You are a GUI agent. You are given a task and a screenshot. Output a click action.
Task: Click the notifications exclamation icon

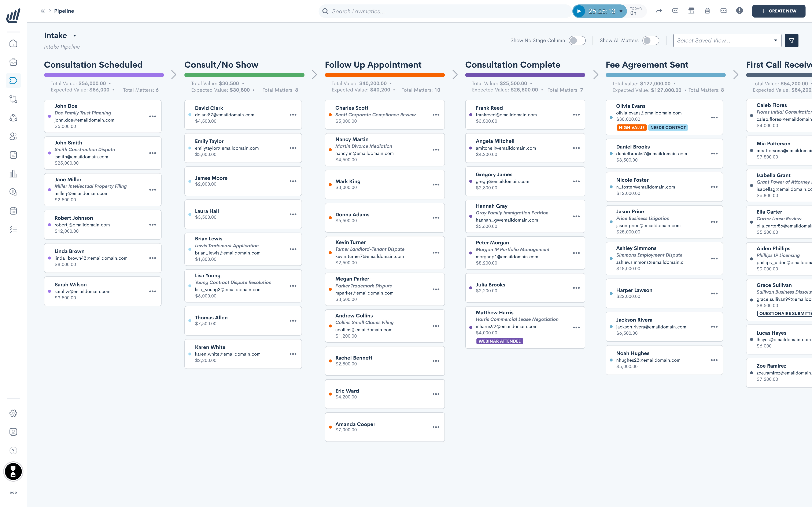pyautogui.click(x=740, y=11)
